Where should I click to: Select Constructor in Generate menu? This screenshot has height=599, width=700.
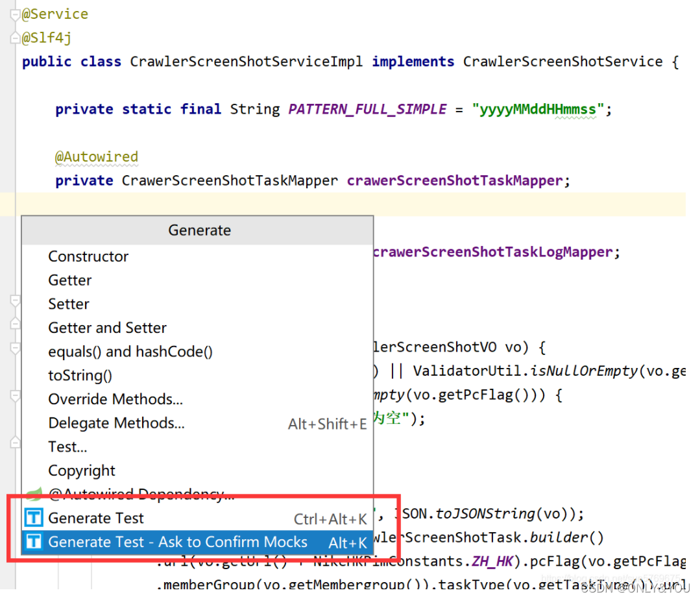tap(198, 256)
